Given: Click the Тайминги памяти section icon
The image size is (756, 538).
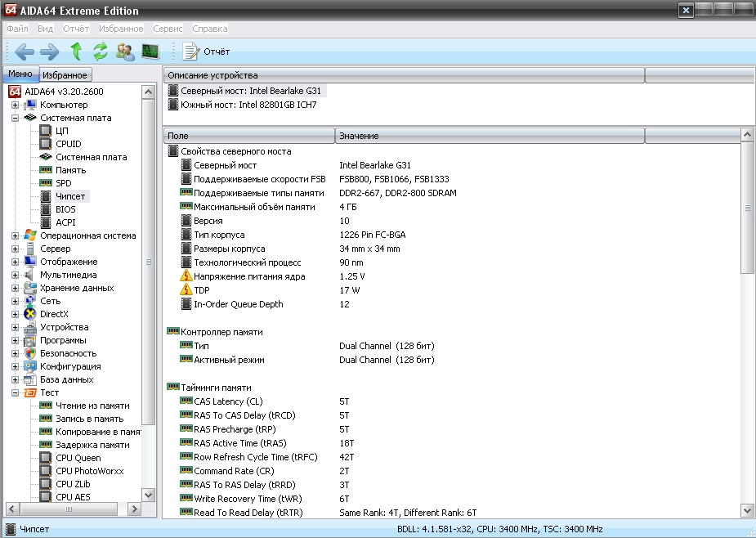Looking at the screenshot, I should pyautogui.click(x=173, y=387).
